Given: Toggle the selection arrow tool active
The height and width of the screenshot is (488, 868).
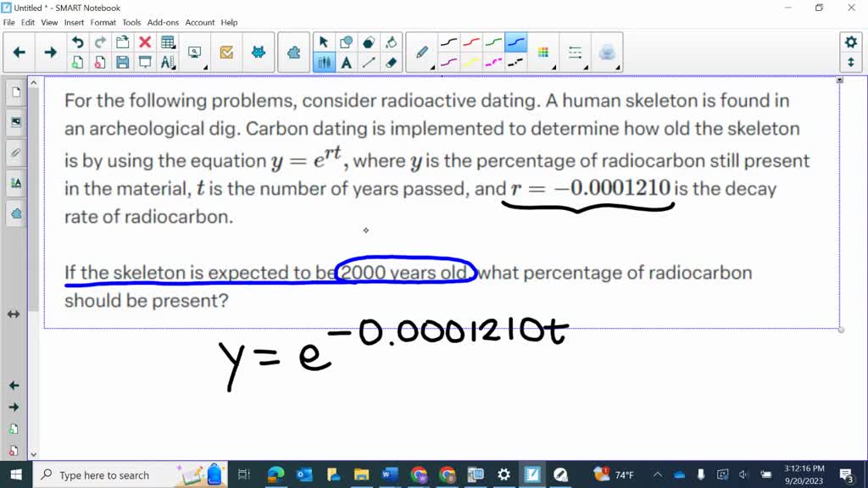Looking at the screenshot, I should tap(324, 42).
